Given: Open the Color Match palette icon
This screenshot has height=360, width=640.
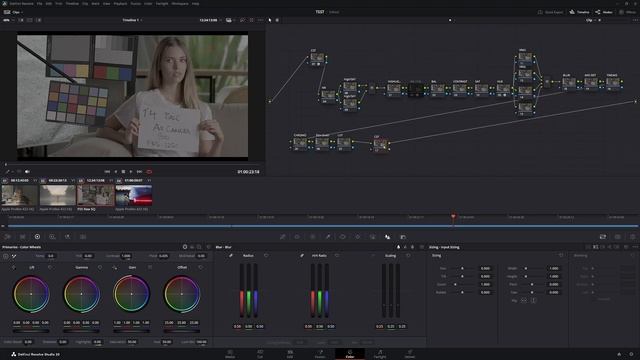Looking at the screenshot, I should [22, 237].
